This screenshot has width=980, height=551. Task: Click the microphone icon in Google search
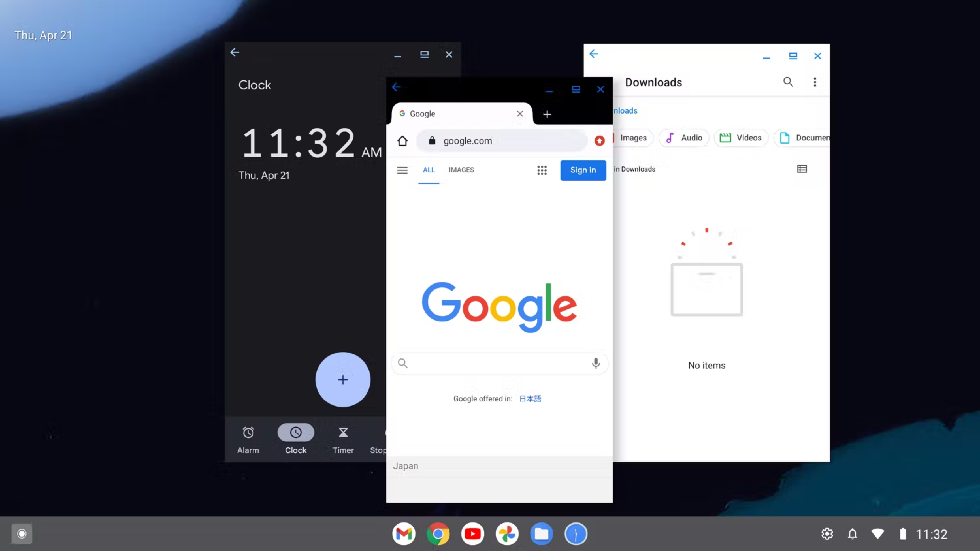click(x=596, y=363)
